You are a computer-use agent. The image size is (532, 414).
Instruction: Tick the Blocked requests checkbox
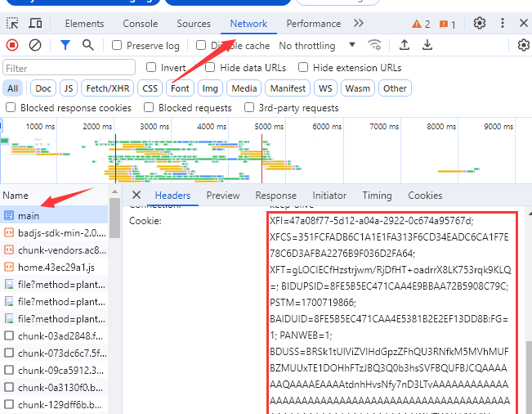(x=149, y=108)
